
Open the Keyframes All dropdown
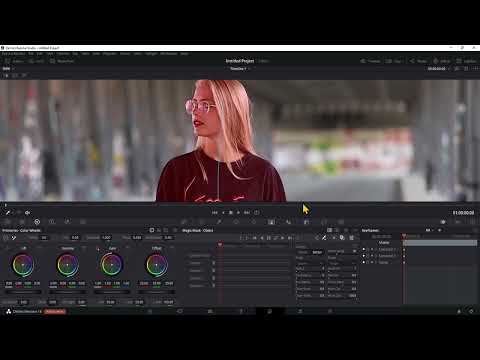point(429,230)
